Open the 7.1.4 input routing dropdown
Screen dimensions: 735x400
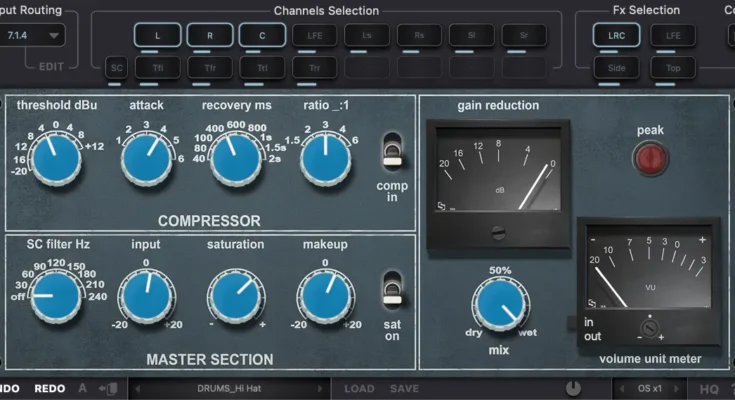(x=33, y=35)
